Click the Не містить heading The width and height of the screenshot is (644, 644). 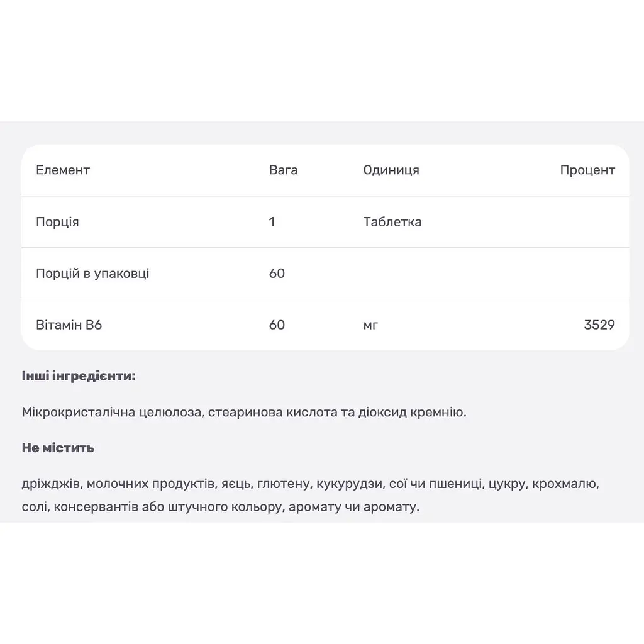[58, 448]
